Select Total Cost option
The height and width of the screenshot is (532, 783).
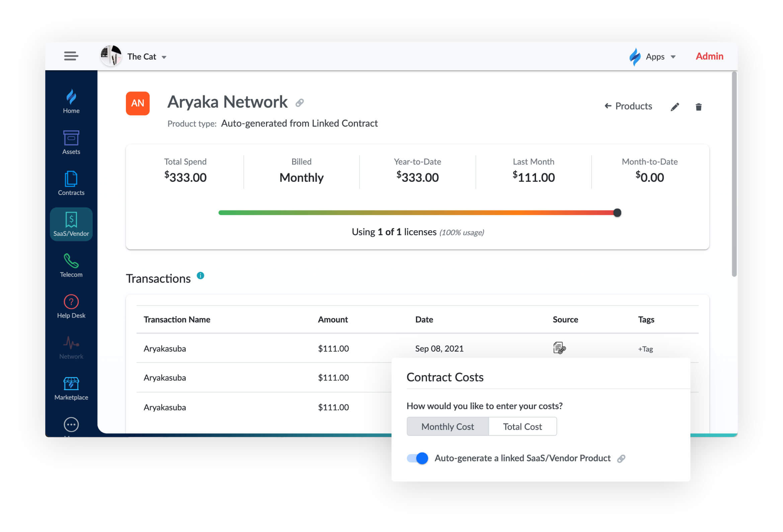click(523, 427)
